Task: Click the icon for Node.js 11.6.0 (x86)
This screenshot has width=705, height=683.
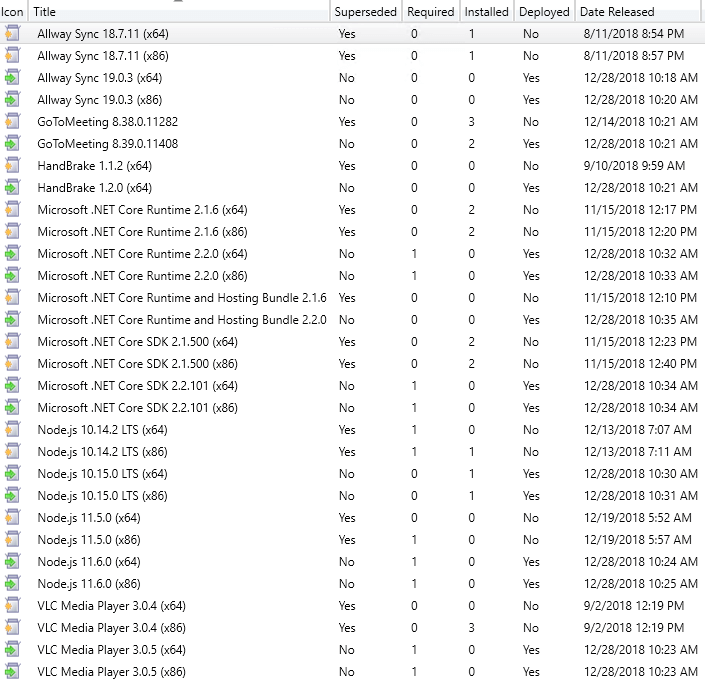Action: [13, 584]
